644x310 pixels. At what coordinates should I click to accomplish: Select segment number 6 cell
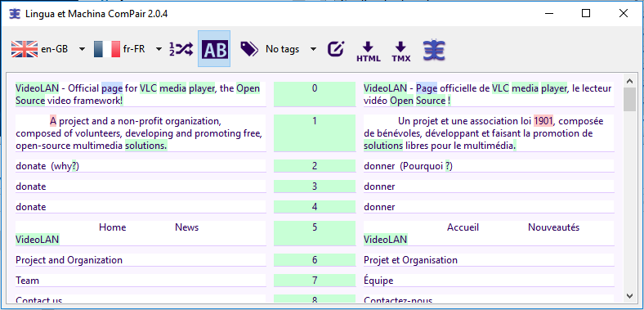(315, 260)
